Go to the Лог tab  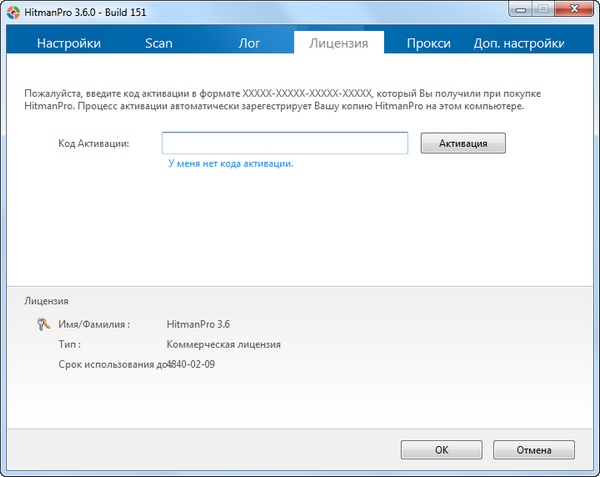248,43
